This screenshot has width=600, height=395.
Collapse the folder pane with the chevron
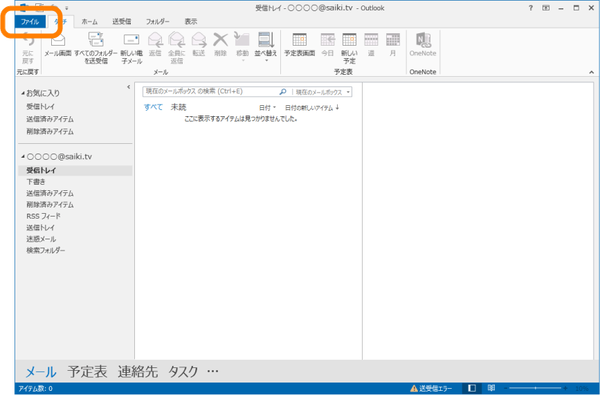[129, 87]
